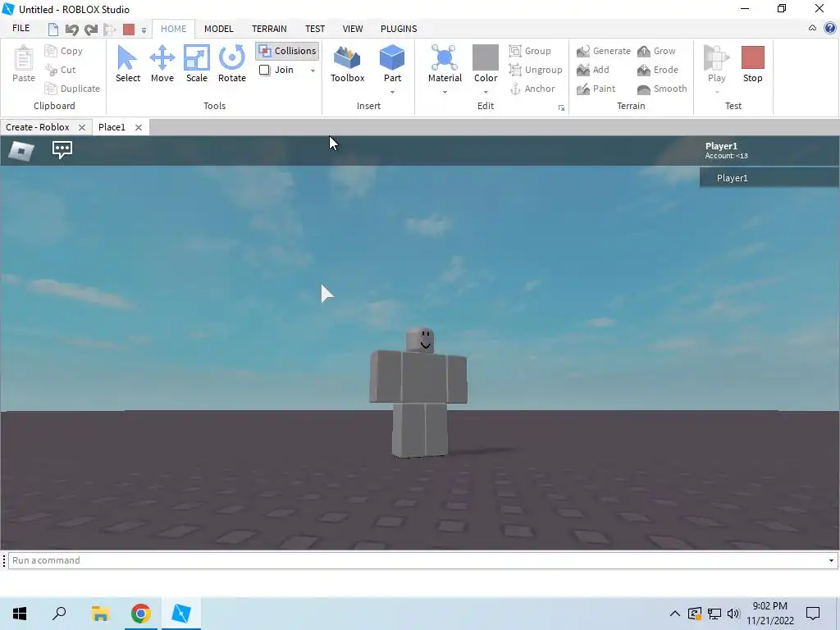Collapse the ribbon with the caret

(812, 28)
